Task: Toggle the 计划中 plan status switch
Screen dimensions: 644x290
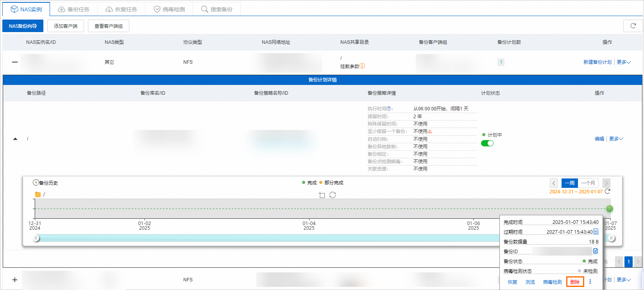Action: coord(487,143)
